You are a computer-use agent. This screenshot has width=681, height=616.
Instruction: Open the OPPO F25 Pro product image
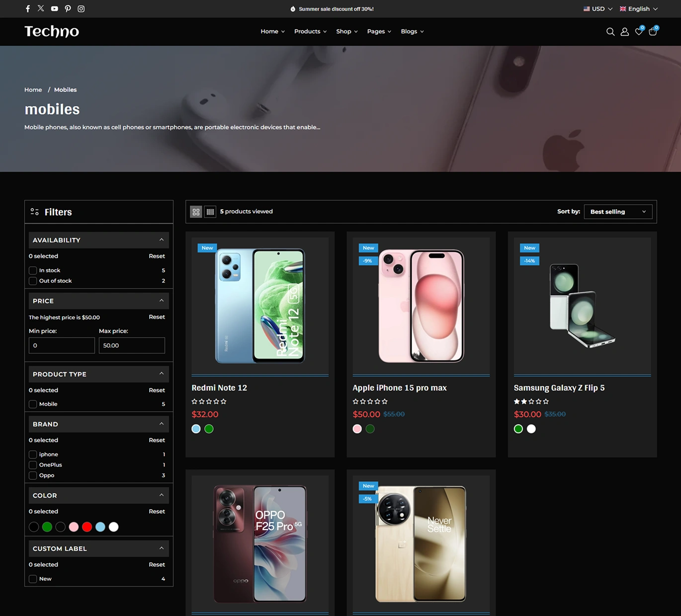coord(260,544)
